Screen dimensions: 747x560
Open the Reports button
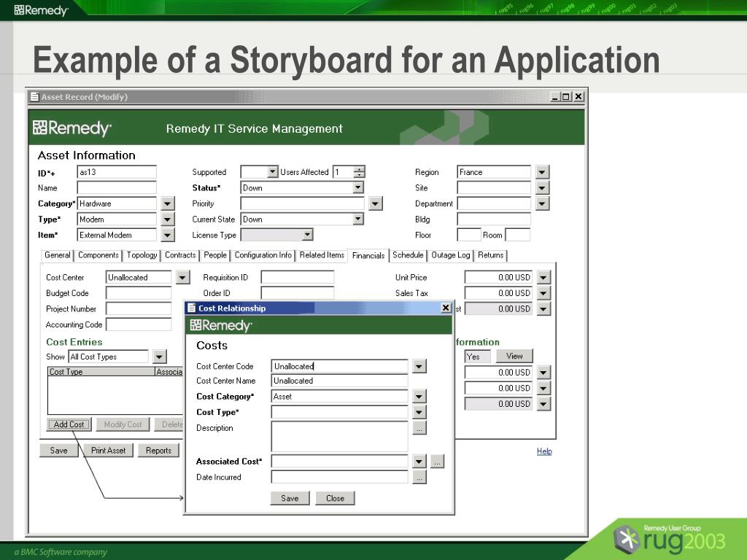tap(158, 451)
